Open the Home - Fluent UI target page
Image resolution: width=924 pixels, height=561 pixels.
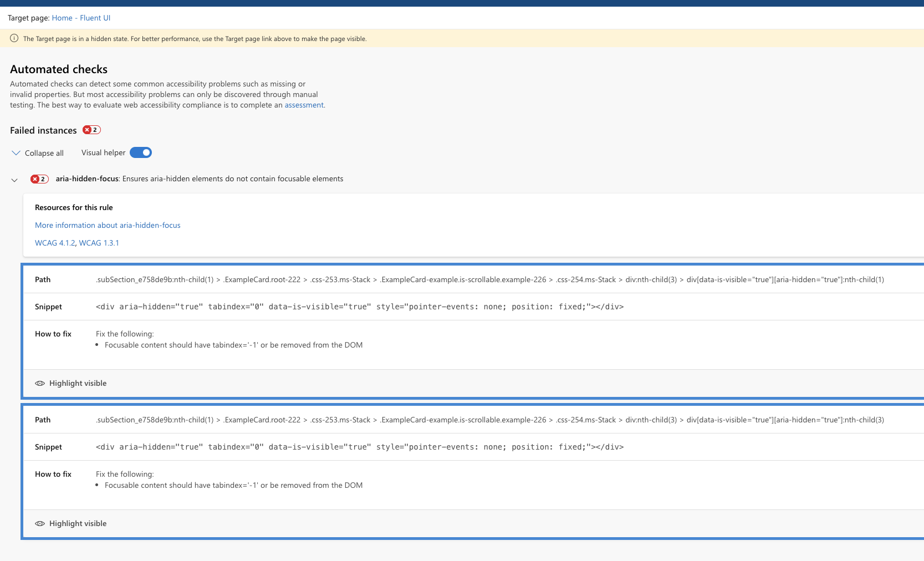pos(81,18)
